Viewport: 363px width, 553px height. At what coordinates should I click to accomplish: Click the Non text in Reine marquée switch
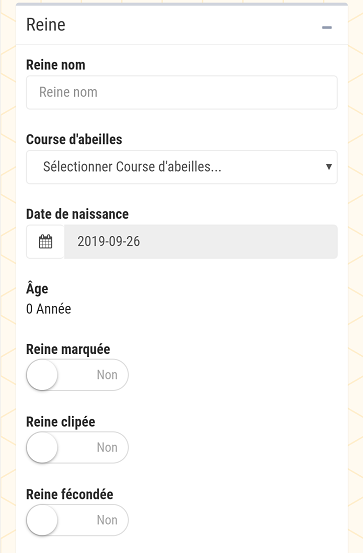(x=107, y=375)
